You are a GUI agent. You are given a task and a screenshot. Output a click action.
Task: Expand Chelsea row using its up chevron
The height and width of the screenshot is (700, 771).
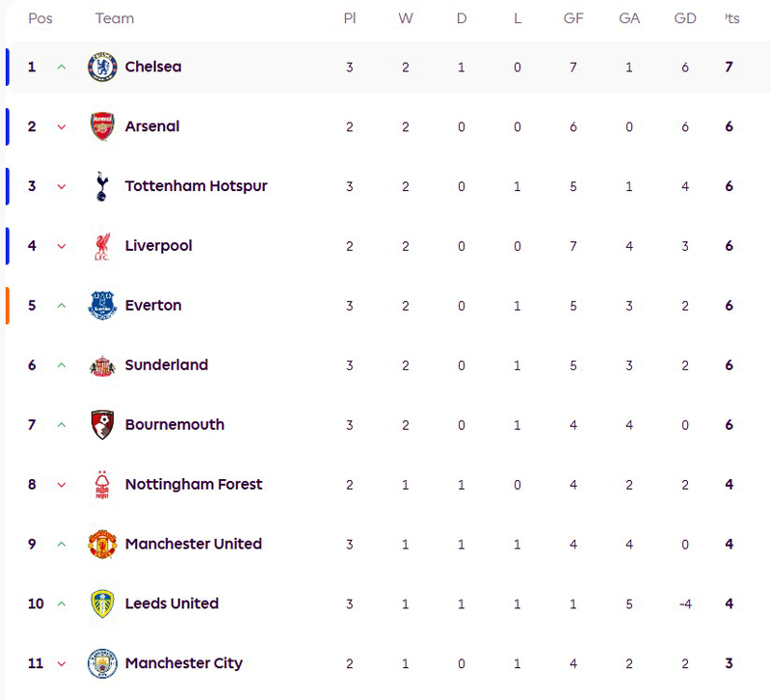pyautogui.click(x=62, y=67)
